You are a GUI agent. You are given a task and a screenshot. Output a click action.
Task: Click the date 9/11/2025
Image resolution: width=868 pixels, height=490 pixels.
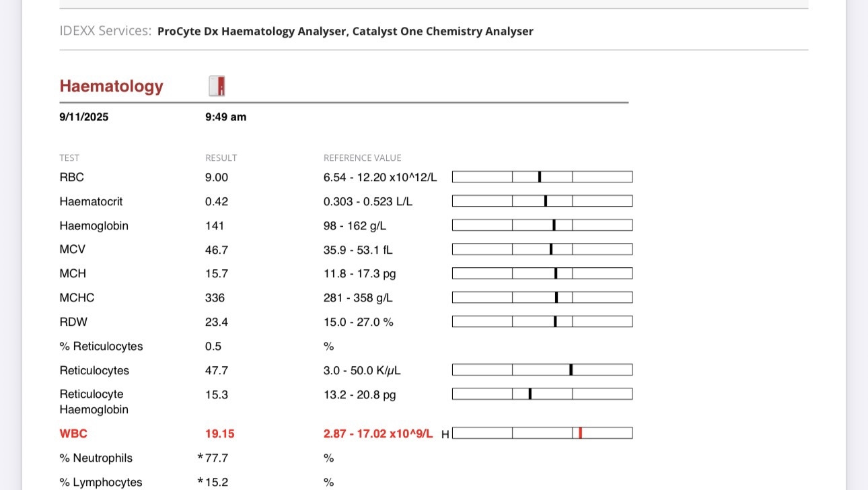[83, 117]
